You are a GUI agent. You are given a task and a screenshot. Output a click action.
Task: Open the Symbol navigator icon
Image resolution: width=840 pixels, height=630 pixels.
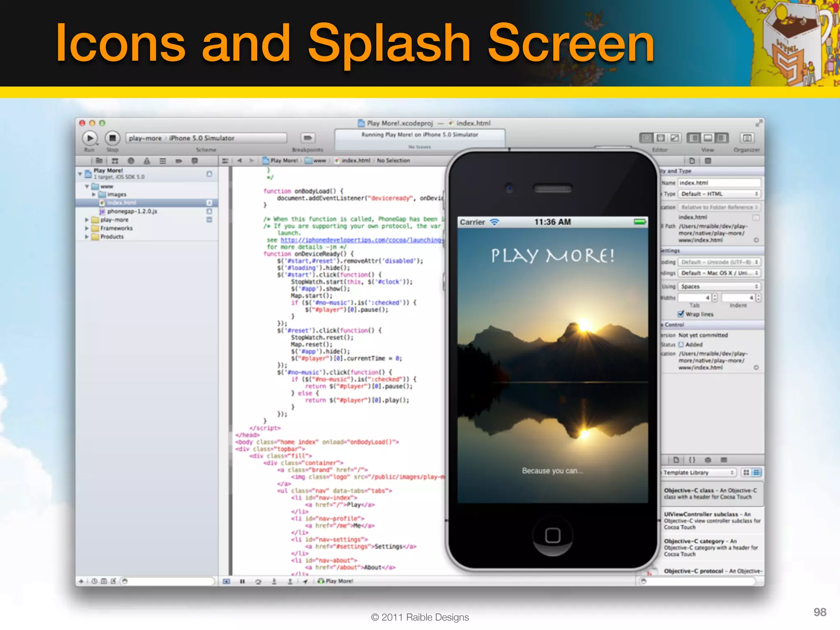point(115,161)
